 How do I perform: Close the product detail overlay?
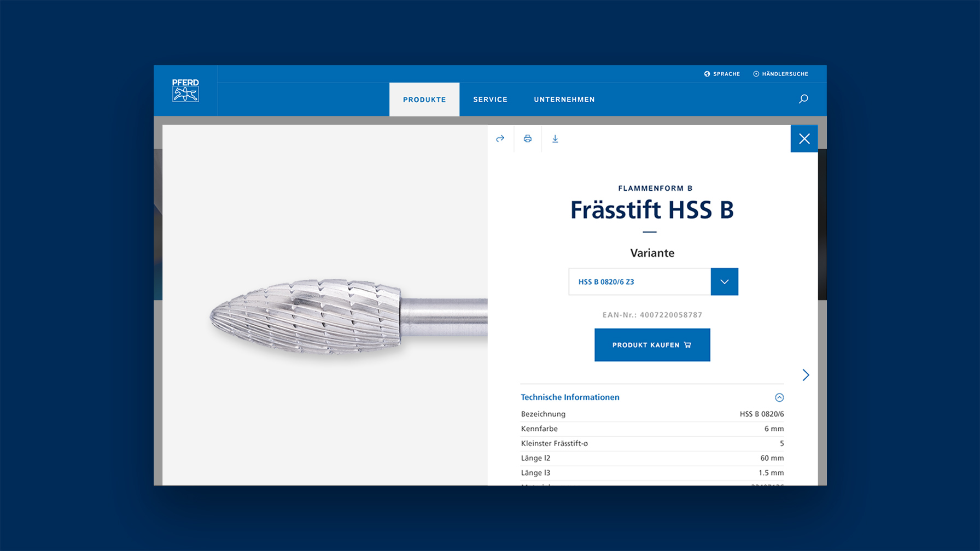804,139
